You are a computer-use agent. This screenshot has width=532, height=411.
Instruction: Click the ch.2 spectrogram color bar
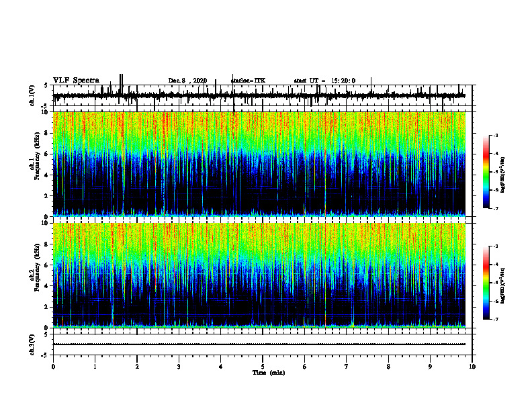click(x=486, y=283)
